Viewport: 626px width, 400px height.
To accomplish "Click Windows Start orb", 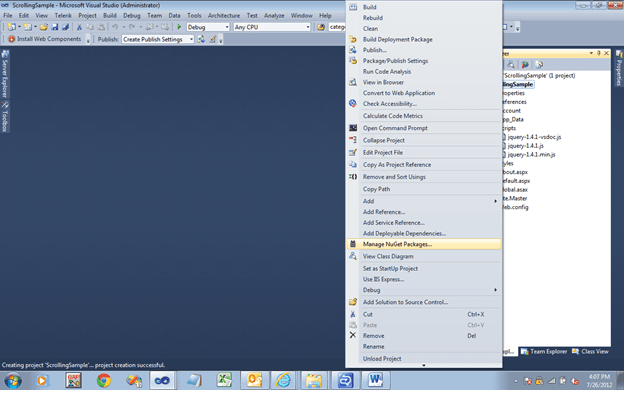I will [13, 380].
